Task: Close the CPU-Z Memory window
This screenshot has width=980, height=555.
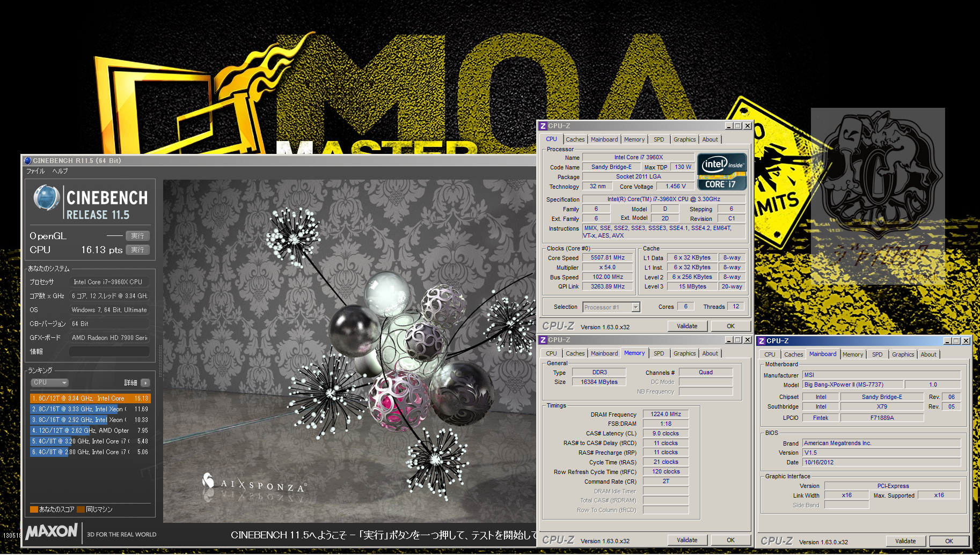Action: click(747, 340)
